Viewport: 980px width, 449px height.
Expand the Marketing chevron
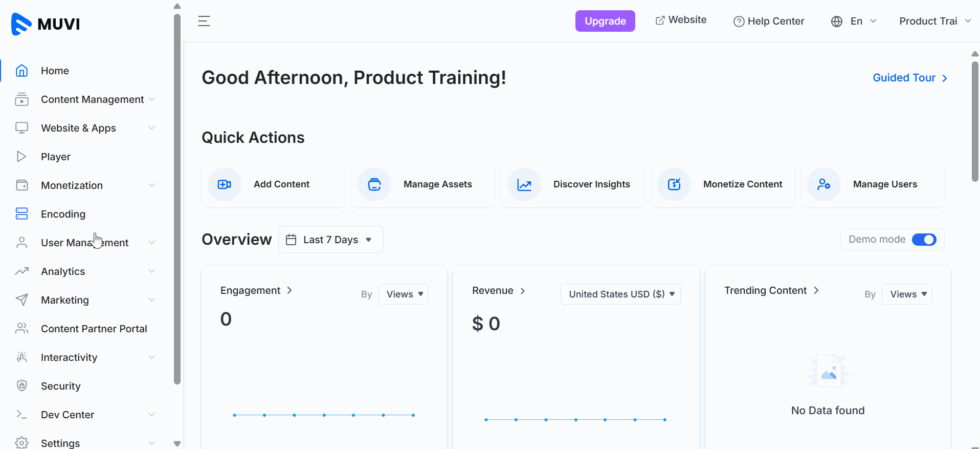[152, 300]
